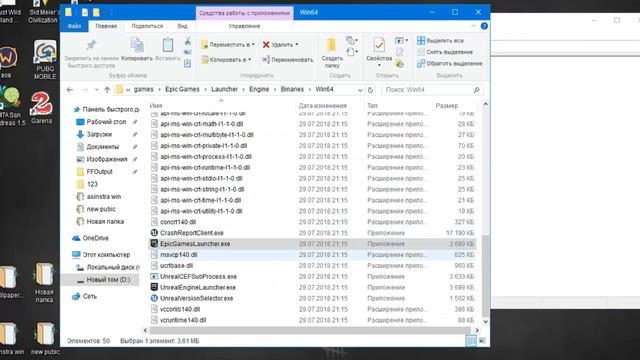The image size is (640, 360).
Task: Sort by the Name column header
Action: click(156, 106)
